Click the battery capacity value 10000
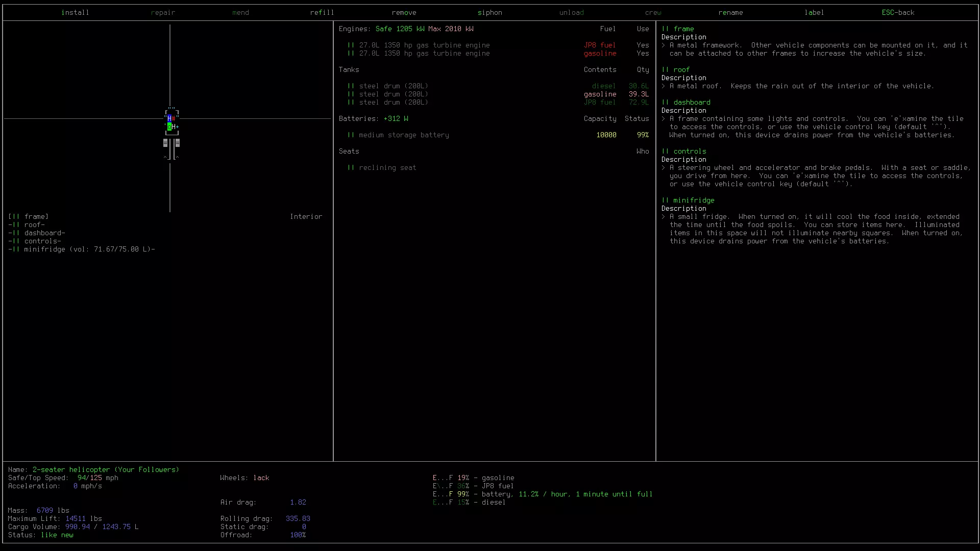 [606, 135]
